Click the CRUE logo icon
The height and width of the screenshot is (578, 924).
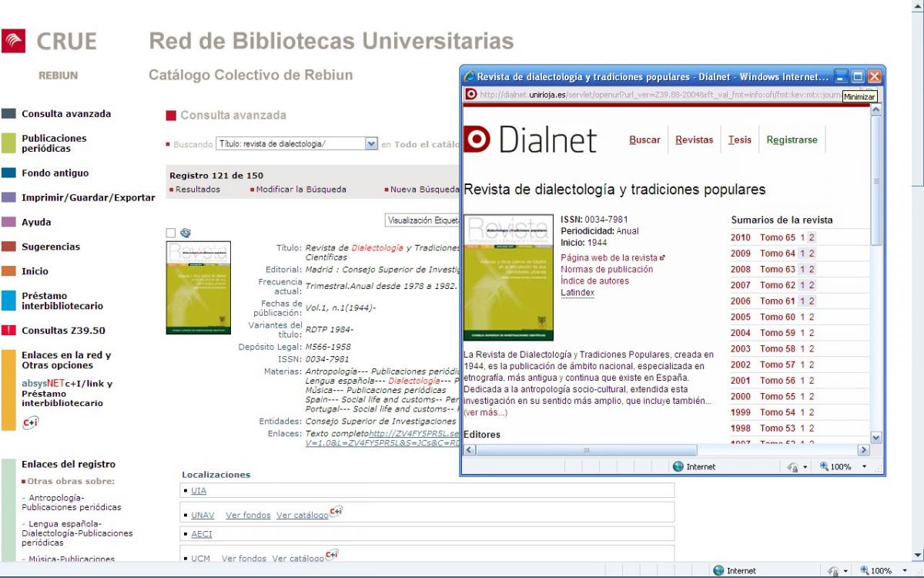tap(14, 41)
